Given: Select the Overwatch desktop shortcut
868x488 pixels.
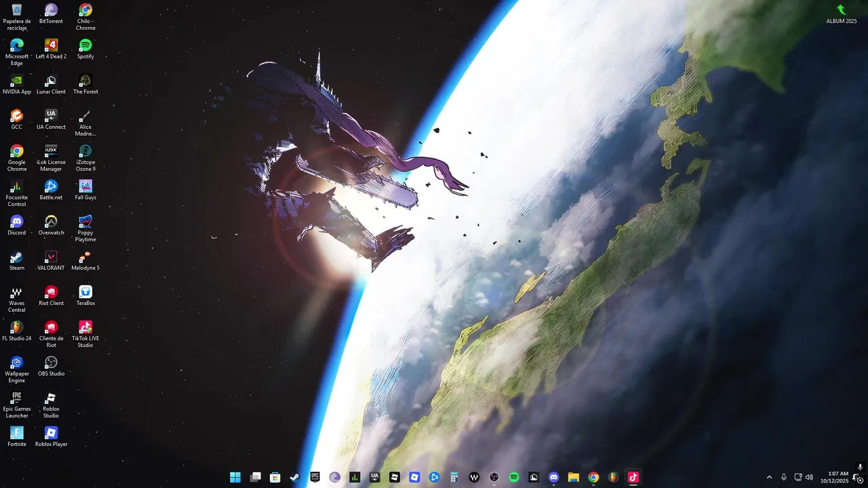Looking at the screenshot, I should point(51,225).
